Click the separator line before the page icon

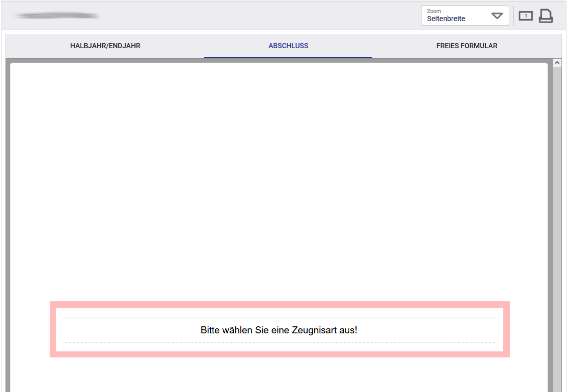click(x=513, y=16)
